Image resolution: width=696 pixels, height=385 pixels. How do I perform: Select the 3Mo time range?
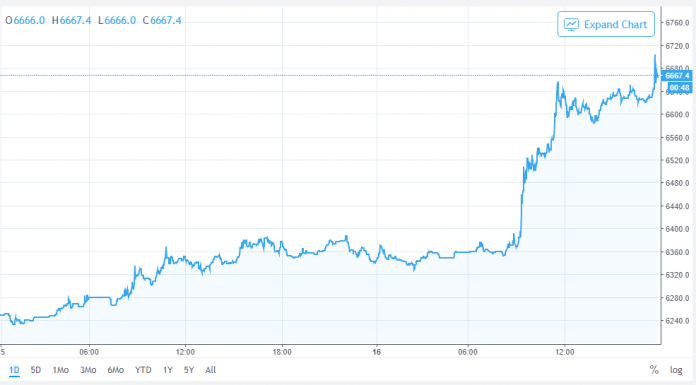pos(88,370)
